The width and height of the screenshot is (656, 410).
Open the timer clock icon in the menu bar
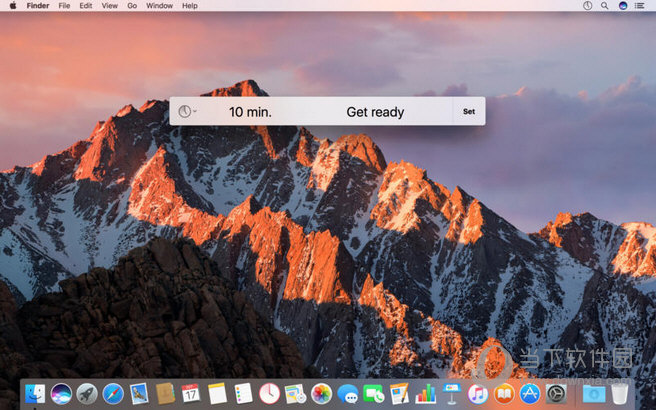tap(587, 5)
